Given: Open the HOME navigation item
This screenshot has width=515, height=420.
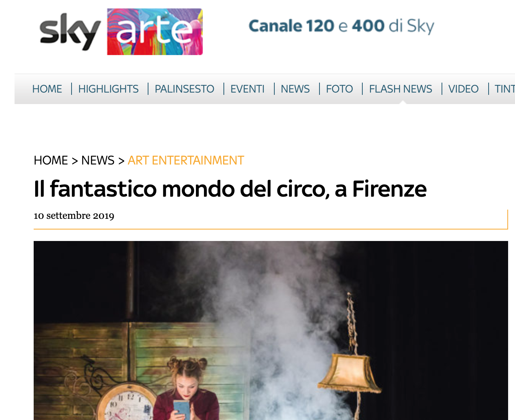Looking at the screenshot, I should (x=47, y=89).
